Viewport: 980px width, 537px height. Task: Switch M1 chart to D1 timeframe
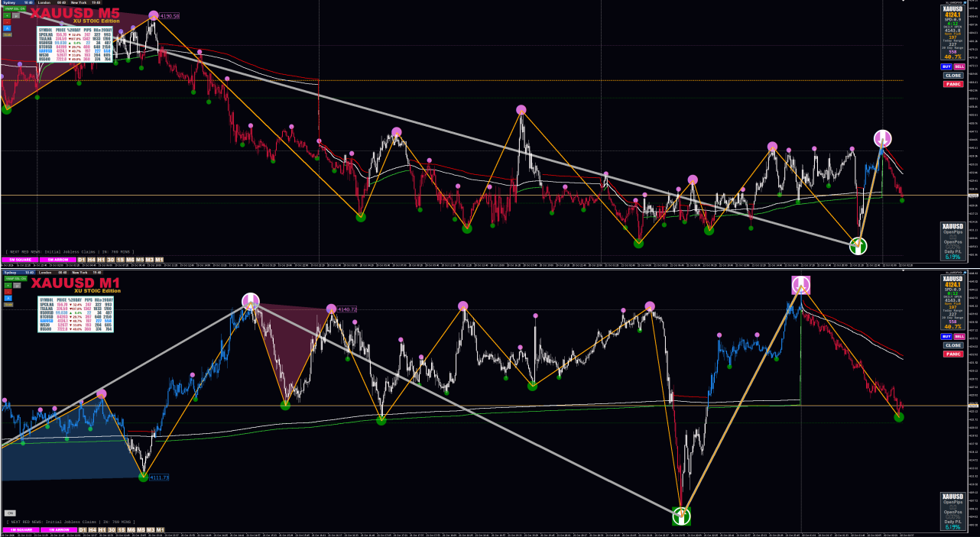[82, 529]
